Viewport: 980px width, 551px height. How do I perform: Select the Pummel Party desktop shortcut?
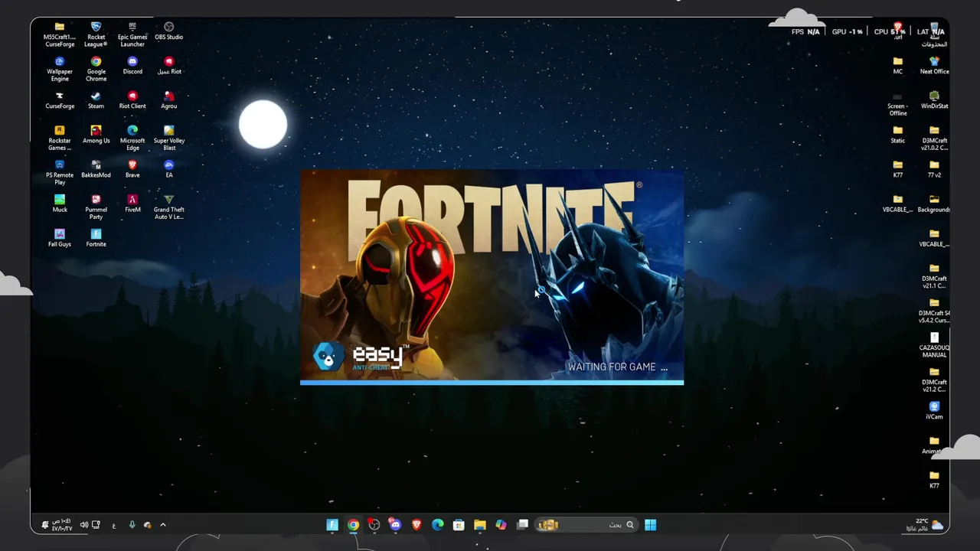click(x=96, y=207)
